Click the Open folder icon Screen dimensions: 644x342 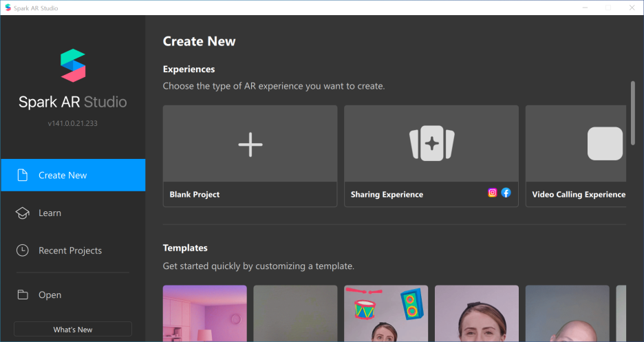[23, 295]
